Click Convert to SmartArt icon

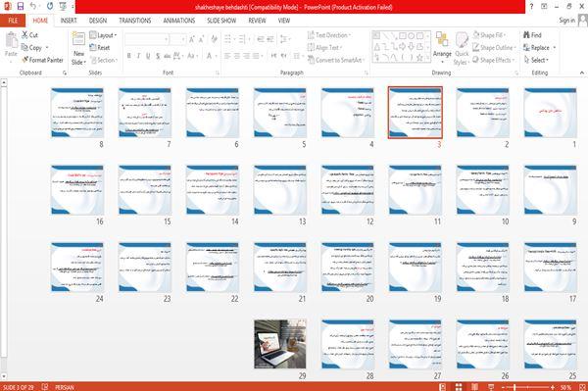click(335, 60)
